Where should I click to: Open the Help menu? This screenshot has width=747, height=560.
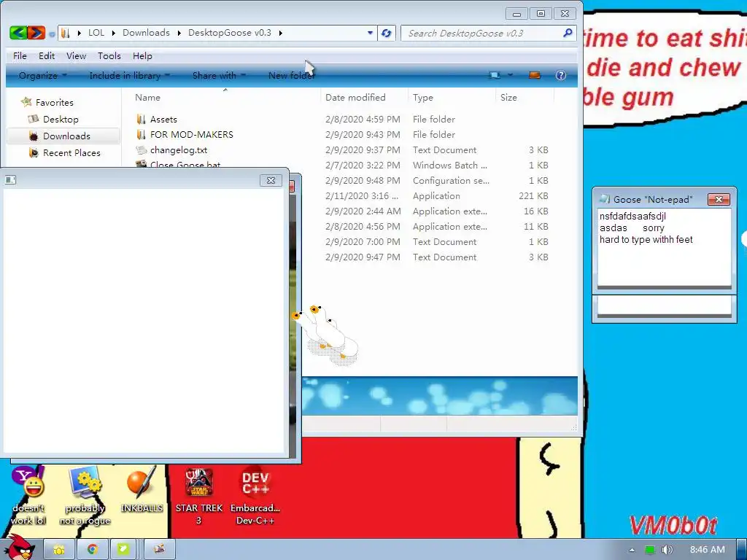[142, 55]
